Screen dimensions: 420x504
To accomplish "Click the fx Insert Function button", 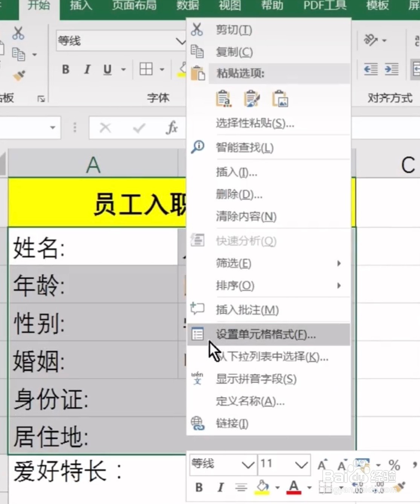I will tap(173, 128).
